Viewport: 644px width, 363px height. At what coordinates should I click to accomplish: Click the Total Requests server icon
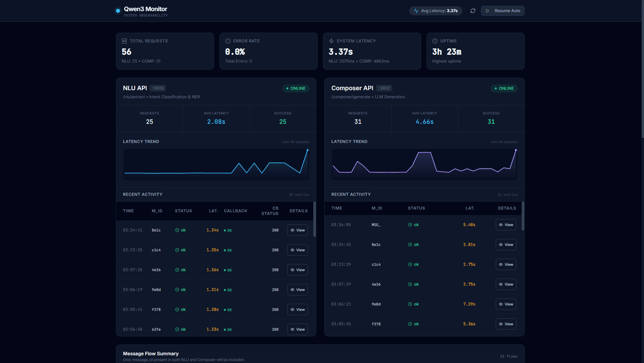(x=124, y=41)
